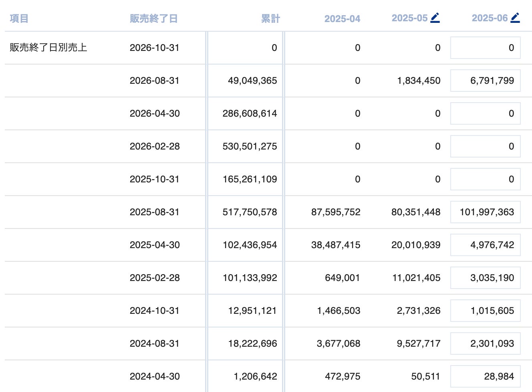Select the 販売終了日別売上 row label

(x=48, y=48)
